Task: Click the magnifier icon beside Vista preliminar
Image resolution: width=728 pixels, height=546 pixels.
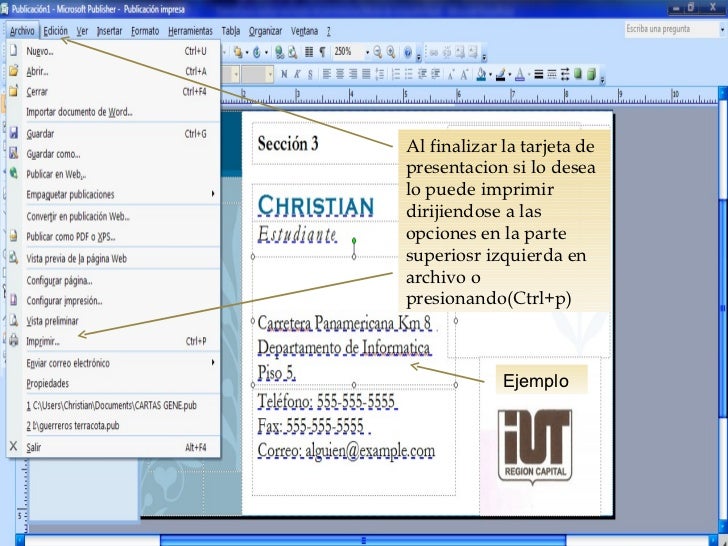Action: coord(14,320)
